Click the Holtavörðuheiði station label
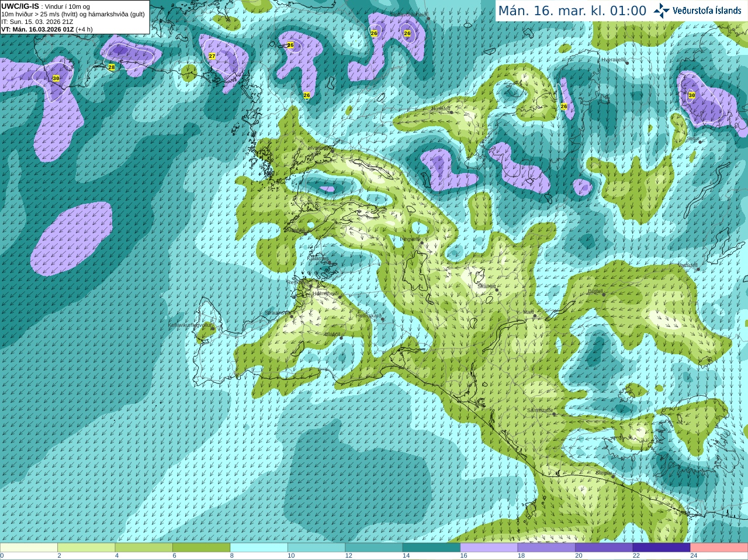The height and width of the screenshot is (560, 748). (x=409, y=14)
